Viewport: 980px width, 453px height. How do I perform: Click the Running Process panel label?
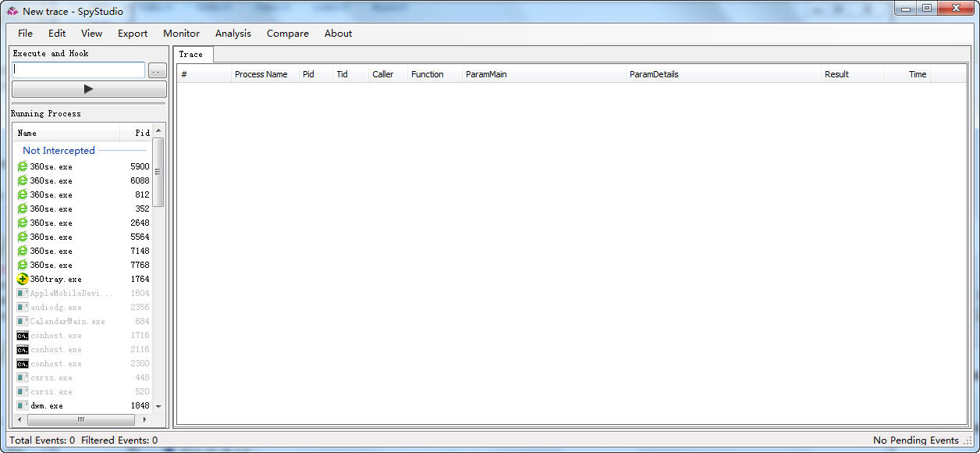[46, 113]
